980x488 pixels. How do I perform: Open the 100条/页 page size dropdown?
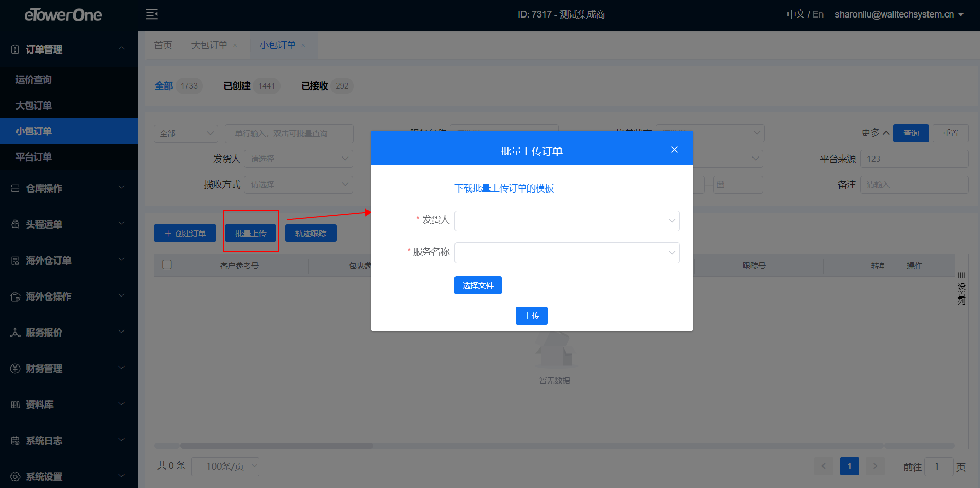225,466
